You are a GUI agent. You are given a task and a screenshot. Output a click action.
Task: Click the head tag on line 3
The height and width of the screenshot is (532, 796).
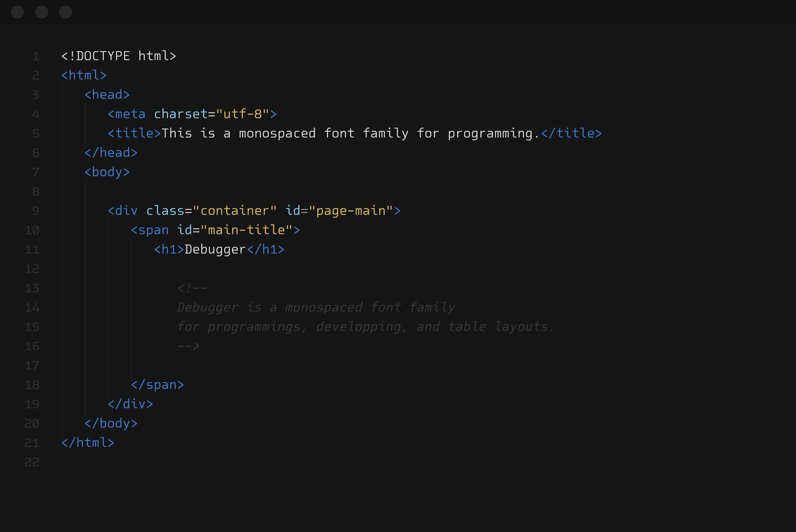[x=107, y=94]
